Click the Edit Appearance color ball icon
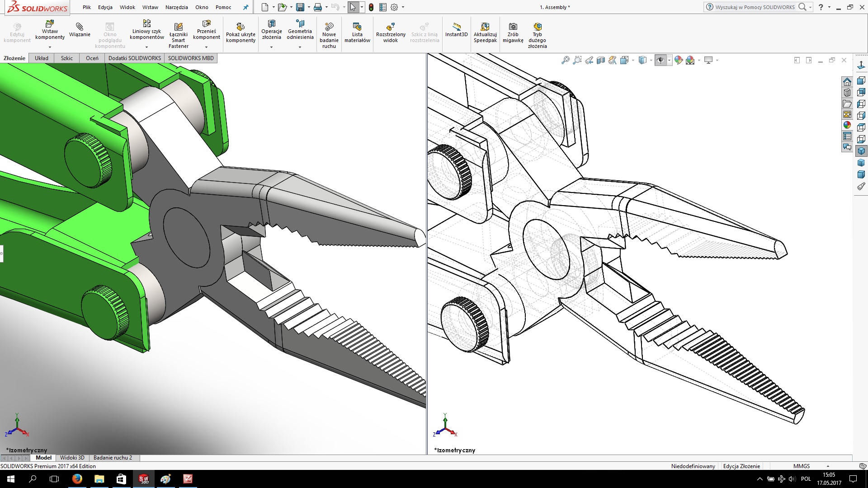The height and width of the screenshot is (488, 868). [x=678, y=60]
